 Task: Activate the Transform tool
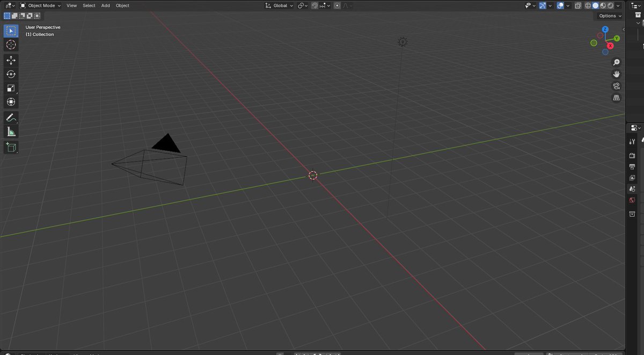[11, 102]
